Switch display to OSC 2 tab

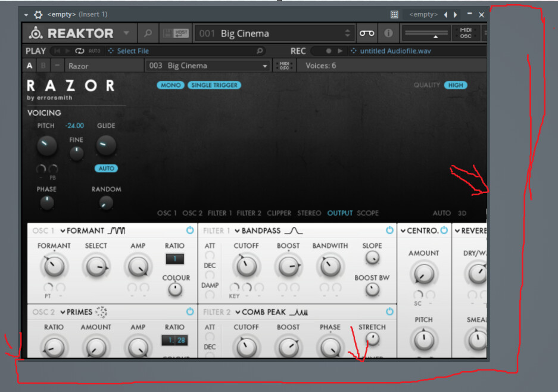(192, 213)
